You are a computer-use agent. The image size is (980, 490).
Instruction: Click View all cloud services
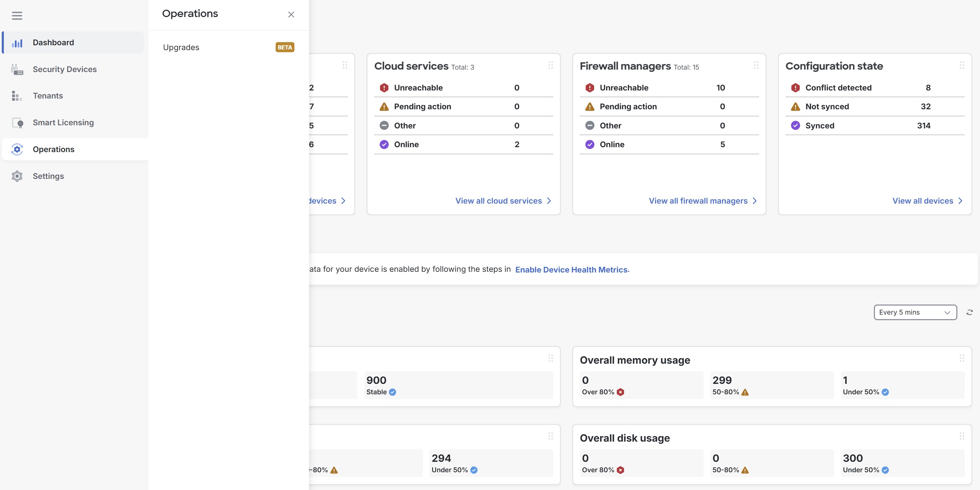click(x=498, y=200)
